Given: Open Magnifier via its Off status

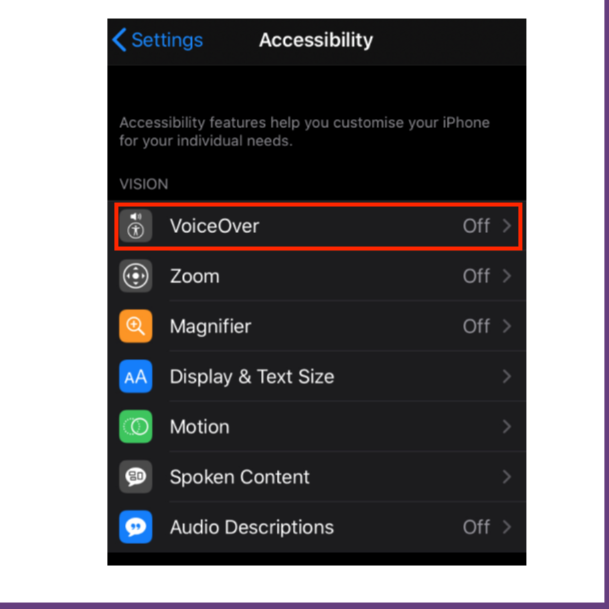Looking at the screenshot, I should click(x=476, y=326).
